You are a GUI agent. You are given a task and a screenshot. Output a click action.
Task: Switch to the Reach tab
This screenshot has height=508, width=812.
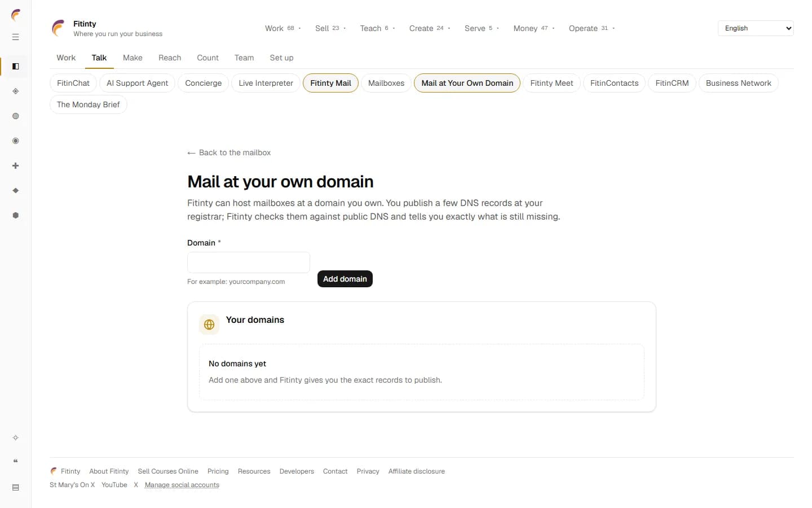[170, 58]
